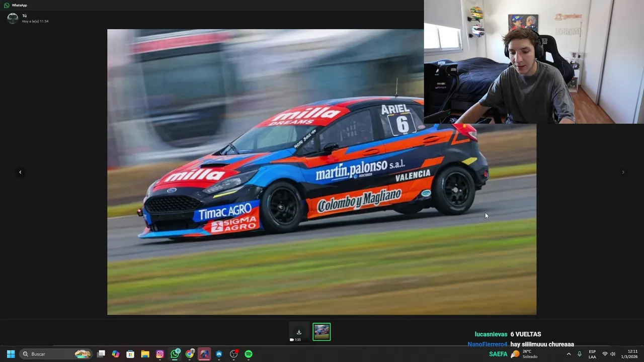This screenshot has height=362, width=644.
Task: Click the SAEFA username in the chat overlay
Action: pyautogui.click(x=498, y=354)
